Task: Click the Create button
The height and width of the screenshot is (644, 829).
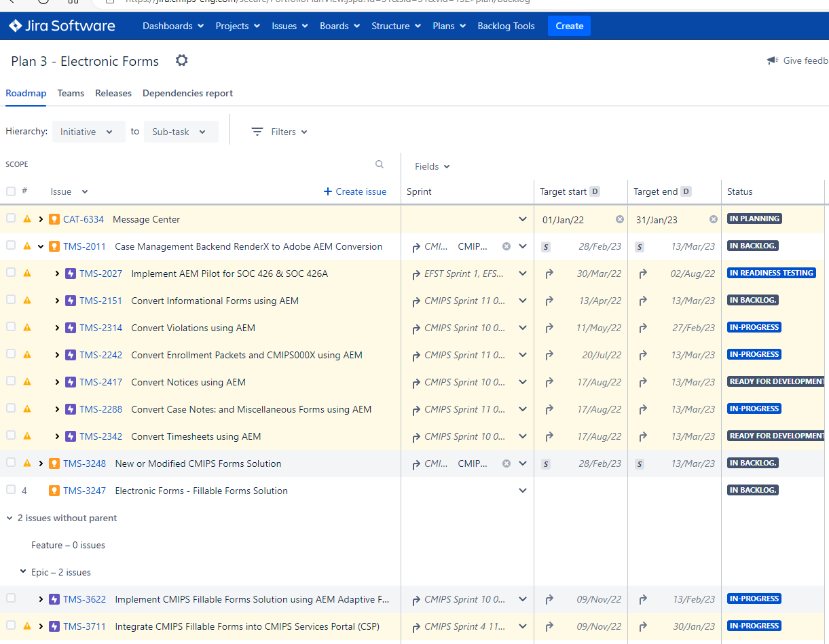Action: pos(569,26)
